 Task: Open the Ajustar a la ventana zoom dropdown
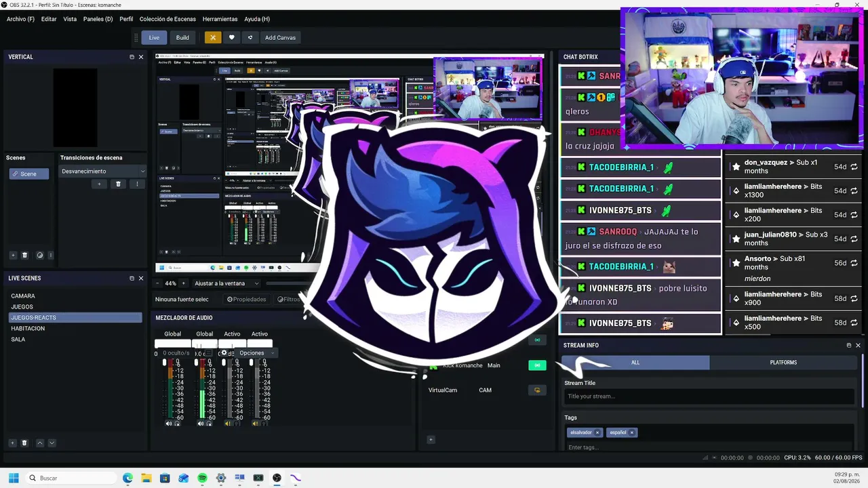[x=226, y=283]
